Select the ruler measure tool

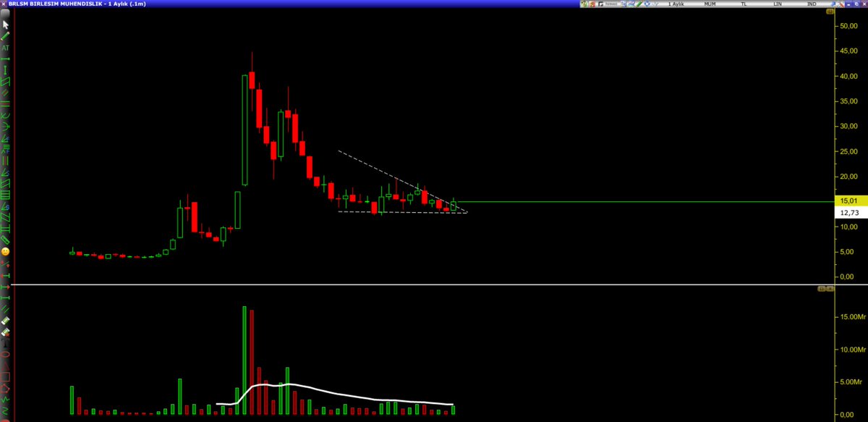5,239
